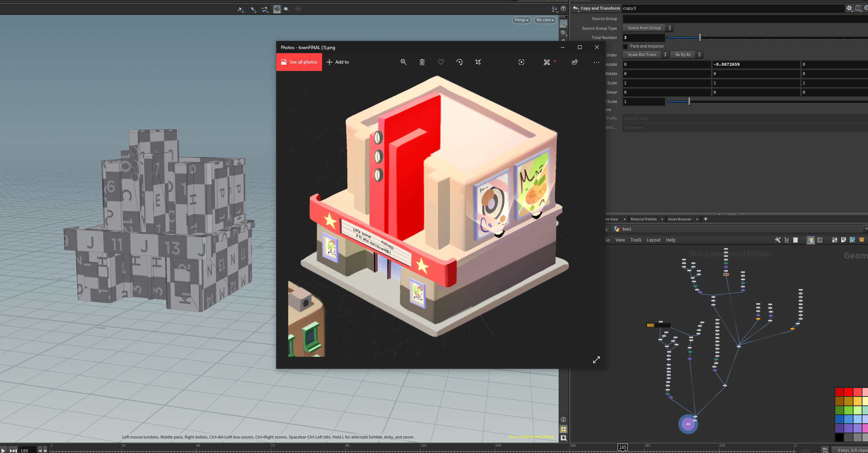Toggle thumbnail grid view in Material Palette

(811, 240)
